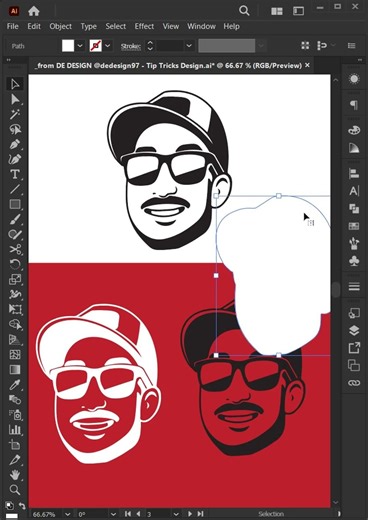Open the rotation angle dropdown
368x520 pixels.
tap(113, 514)
